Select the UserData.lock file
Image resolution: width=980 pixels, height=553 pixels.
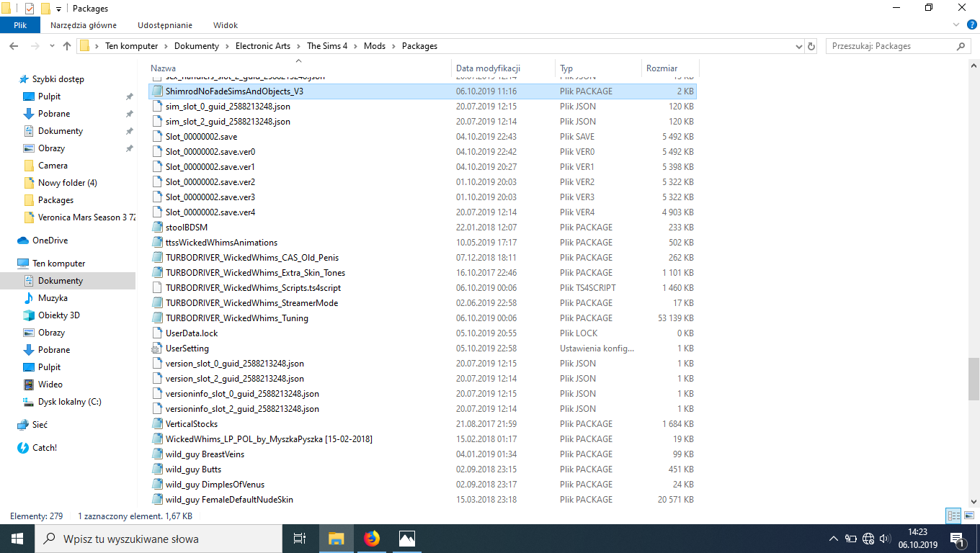click(422, 333)
